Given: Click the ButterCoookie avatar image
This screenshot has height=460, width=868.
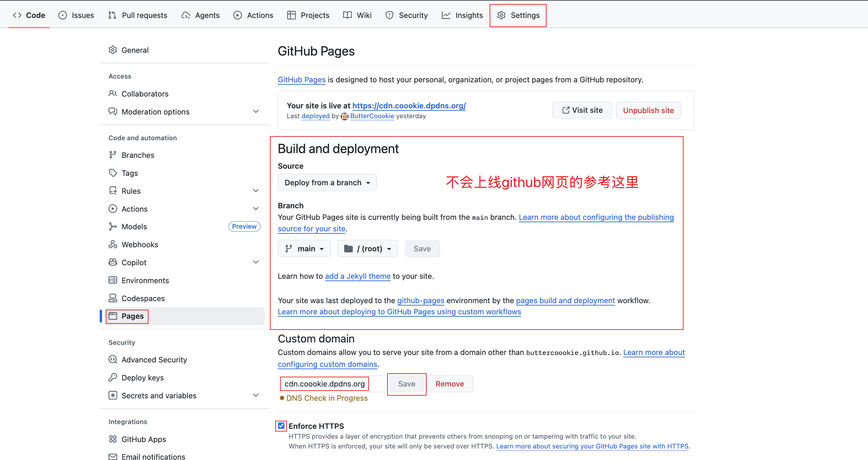Looking at the screenshot, I should click(344, 117).
